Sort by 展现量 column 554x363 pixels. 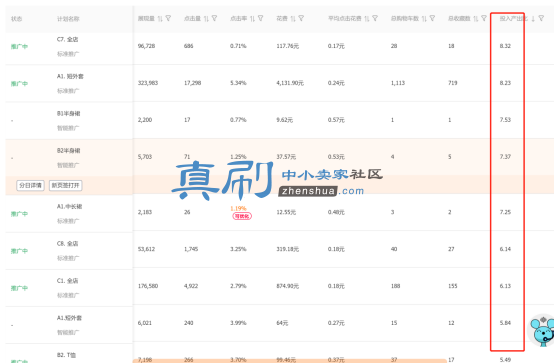[160, 18]
